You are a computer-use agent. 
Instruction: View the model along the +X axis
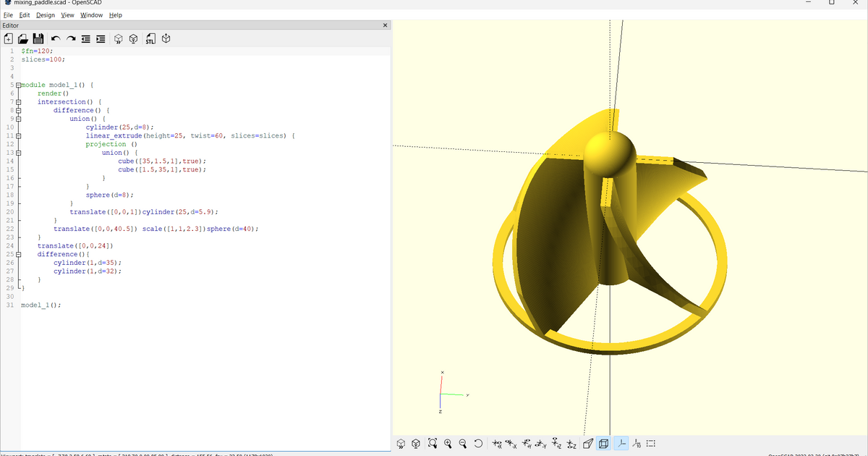[x=495, y=443]
